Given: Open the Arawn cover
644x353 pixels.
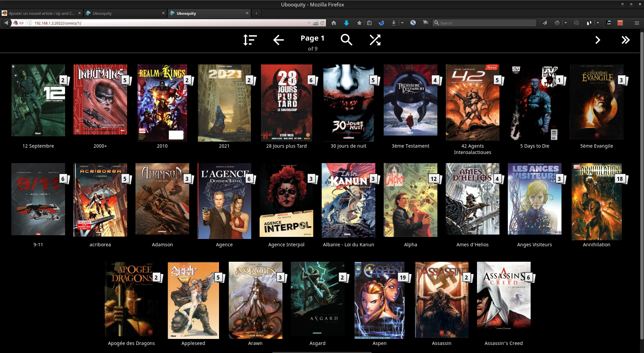Looking at the screenshot, I should [x=256, y=300].
